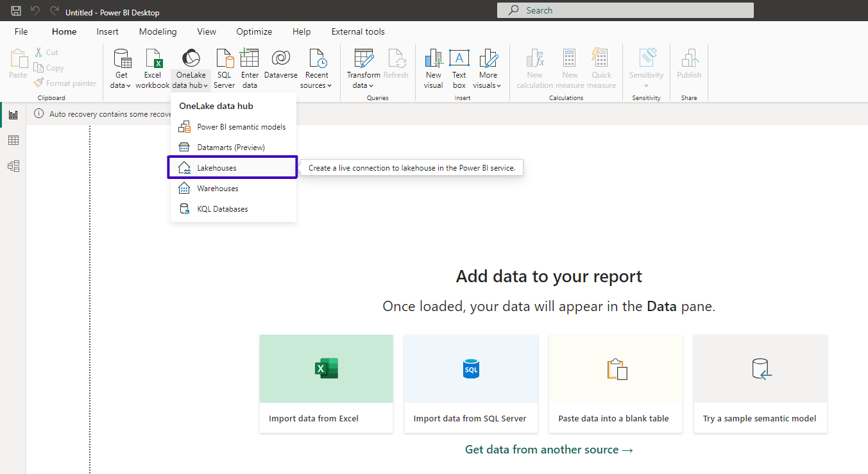This screenshot has width=868, height=474.
Task: Open Model view from the left sidebar
Action: [x=13, y=165]
